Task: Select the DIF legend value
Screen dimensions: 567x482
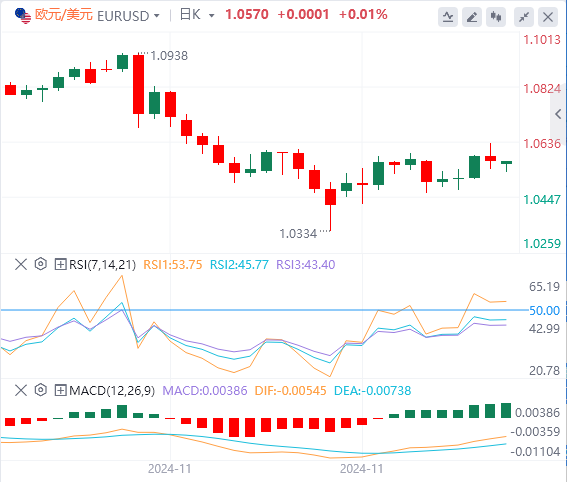Action: [x=290, y=391]
